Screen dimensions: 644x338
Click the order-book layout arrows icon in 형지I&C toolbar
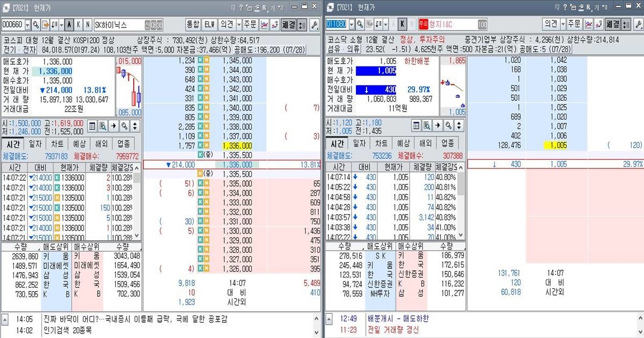[625, 25]
